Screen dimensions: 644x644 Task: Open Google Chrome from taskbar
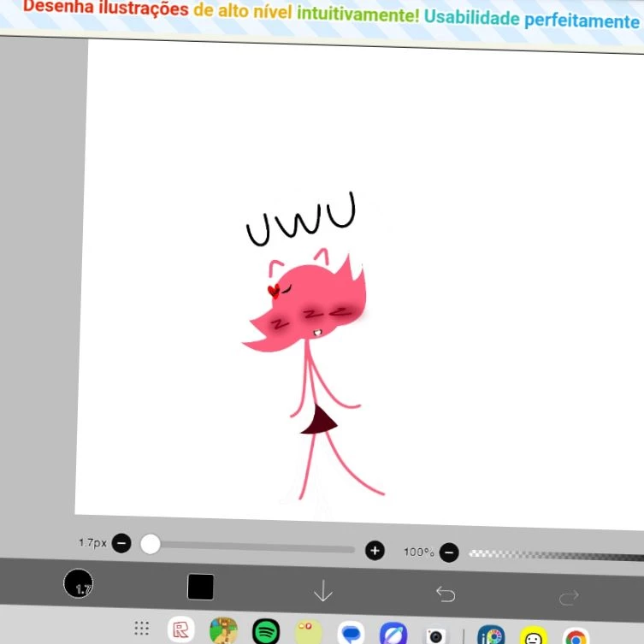pyautogui.click(x=576, y=637)
